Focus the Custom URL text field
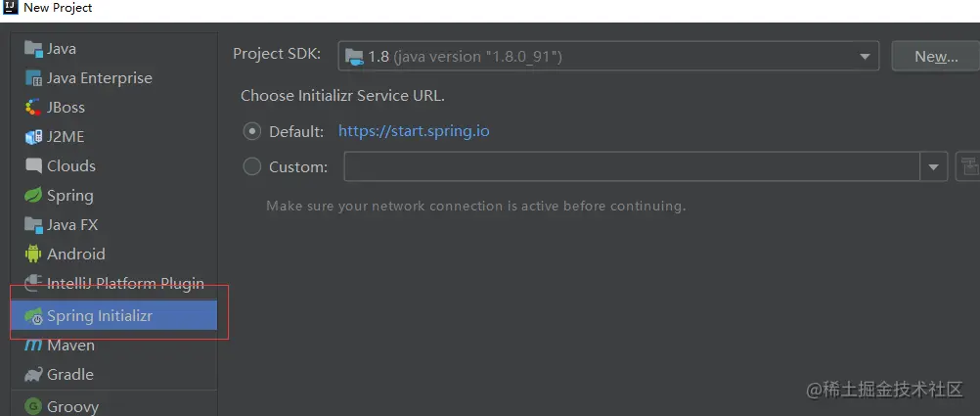Screen dimensions: 980x416 [632, 166]
